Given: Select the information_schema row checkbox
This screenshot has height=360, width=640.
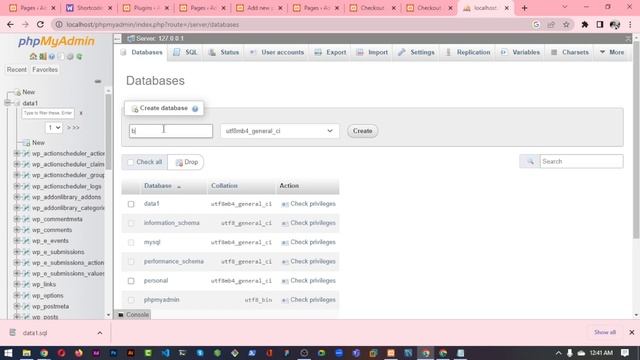Looking at the screenshot, I should click(131, 223).
